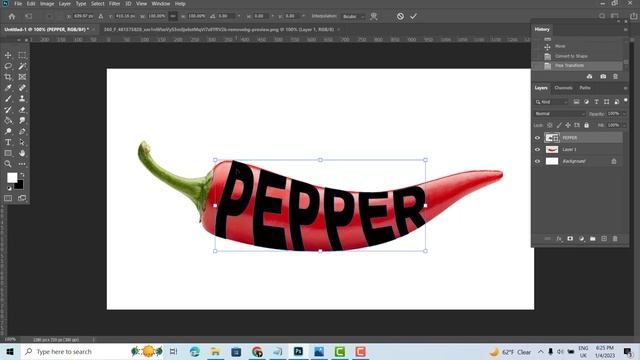Image resolution: width=640 pixels, height=360 pixels.
Task: Create a new adjustment layer
Action: click(581, 239)
